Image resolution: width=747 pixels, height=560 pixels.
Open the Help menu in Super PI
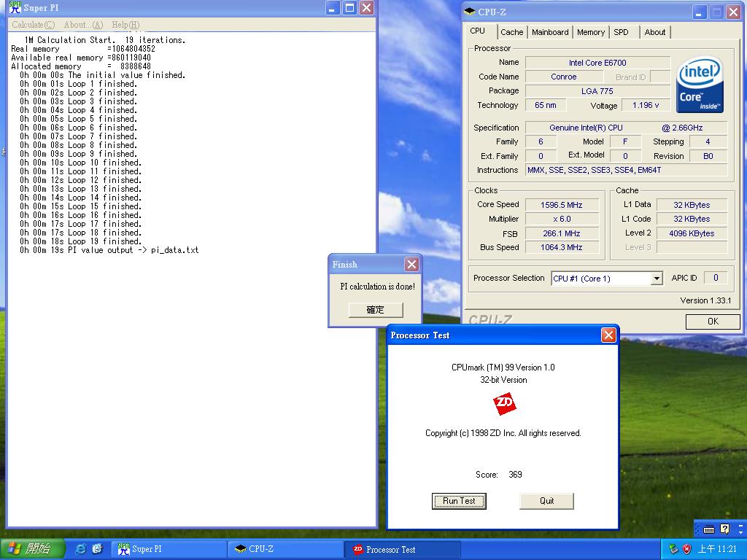[125, 25]
